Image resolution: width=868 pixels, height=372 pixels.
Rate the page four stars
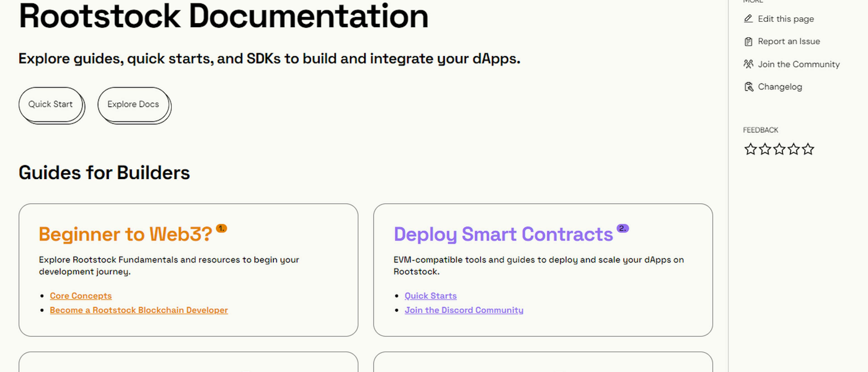pos(794,149)
